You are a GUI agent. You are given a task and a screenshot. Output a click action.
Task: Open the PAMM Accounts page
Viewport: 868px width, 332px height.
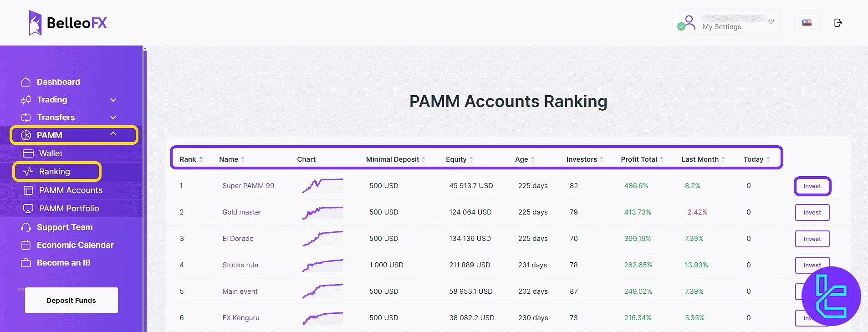tap(71, 190)
